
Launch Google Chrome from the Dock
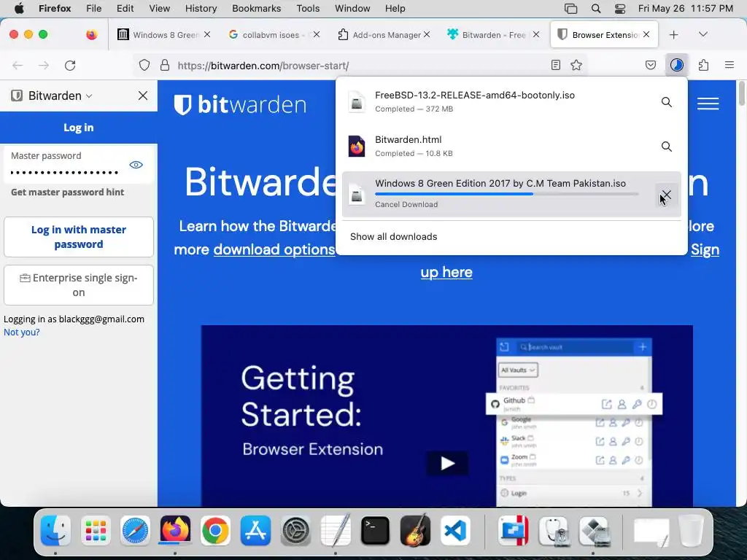tap(215, 531)
